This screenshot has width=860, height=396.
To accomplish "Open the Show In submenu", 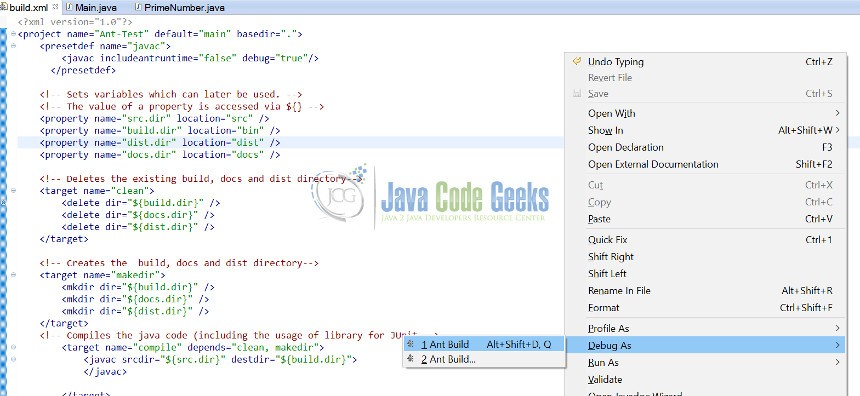I will (705, 131).
